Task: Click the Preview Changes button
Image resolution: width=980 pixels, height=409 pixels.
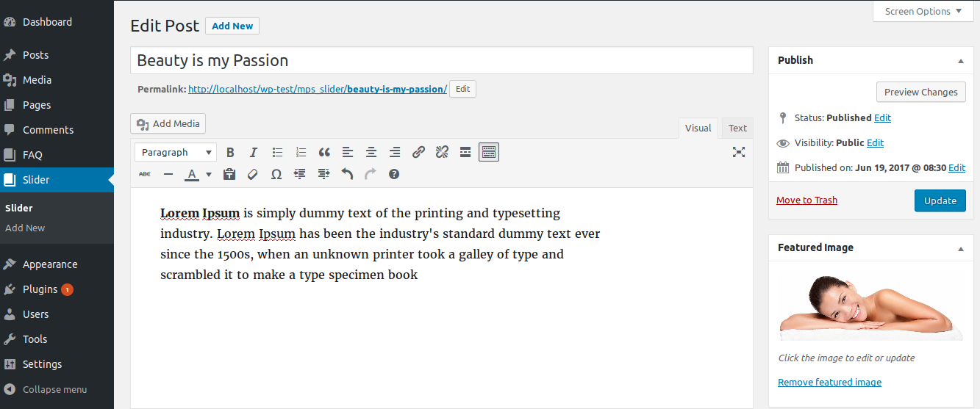Action: (920, 92)
